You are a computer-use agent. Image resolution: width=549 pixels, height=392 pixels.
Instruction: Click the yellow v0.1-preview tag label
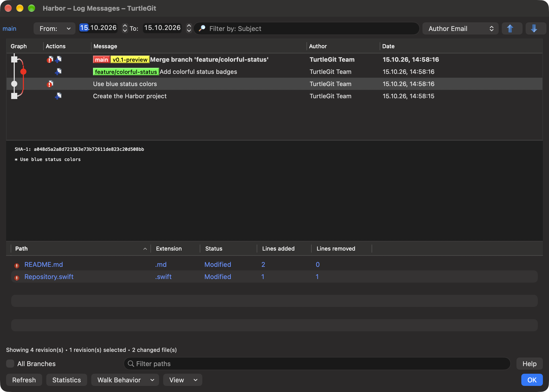[x=130, y=59]
